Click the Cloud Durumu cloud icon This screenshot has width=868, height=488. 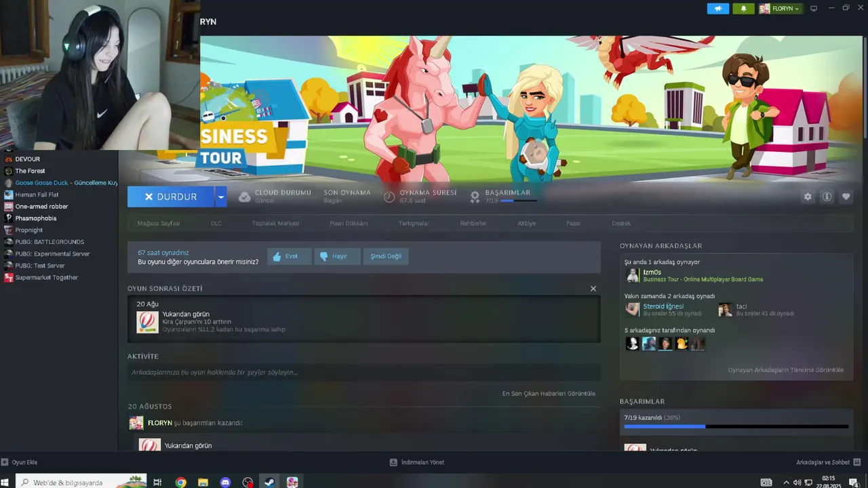tap(244, 197)
